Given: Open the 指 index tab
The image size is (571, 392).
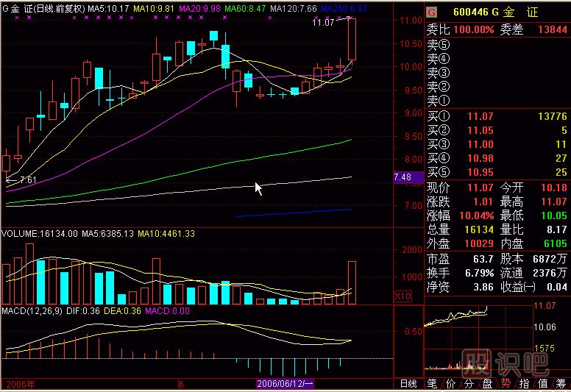Looking at the screenshot, I should click(x=524, y=384).
